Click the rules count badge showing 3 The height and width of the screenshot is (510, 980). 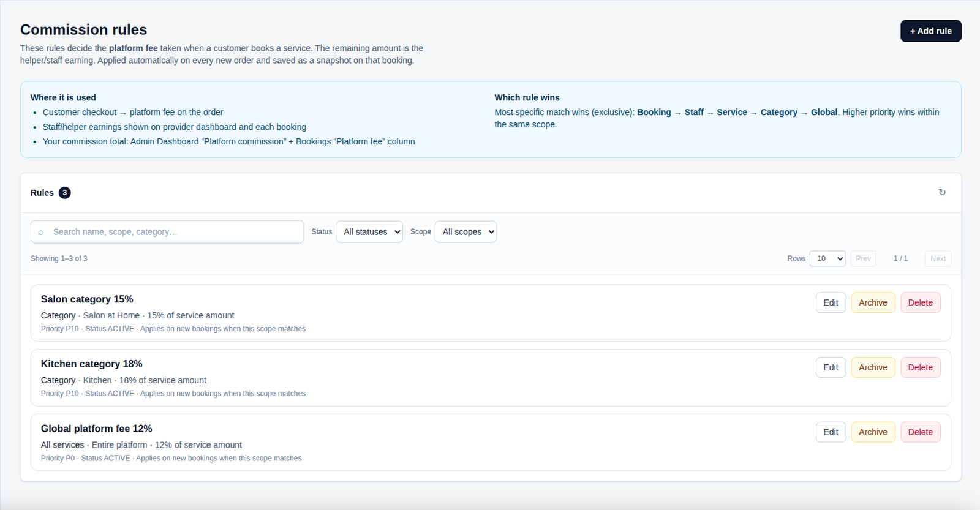(x=64, y=192)
